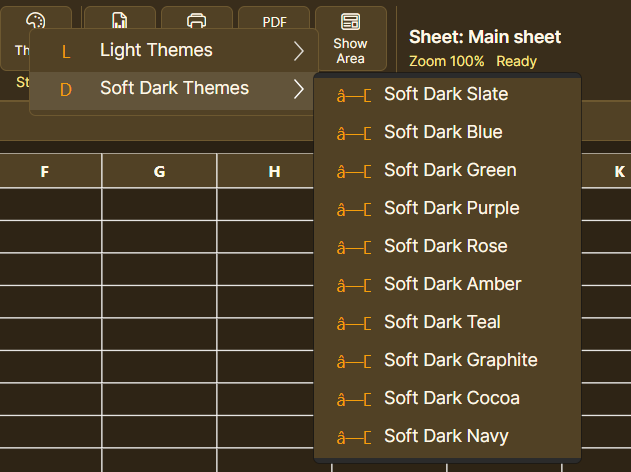The image size is (631, 472).
Task: Apply the Soft Dark Blue theme
Action: 447,133
